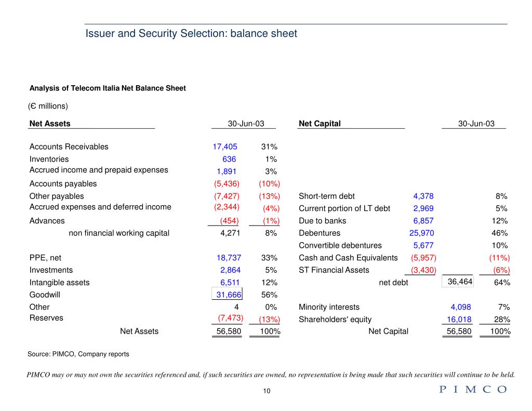Viewport: 532px width, 411px height.
Task: Click the 'Net Assets' column header
Action: tap(50, 124)
